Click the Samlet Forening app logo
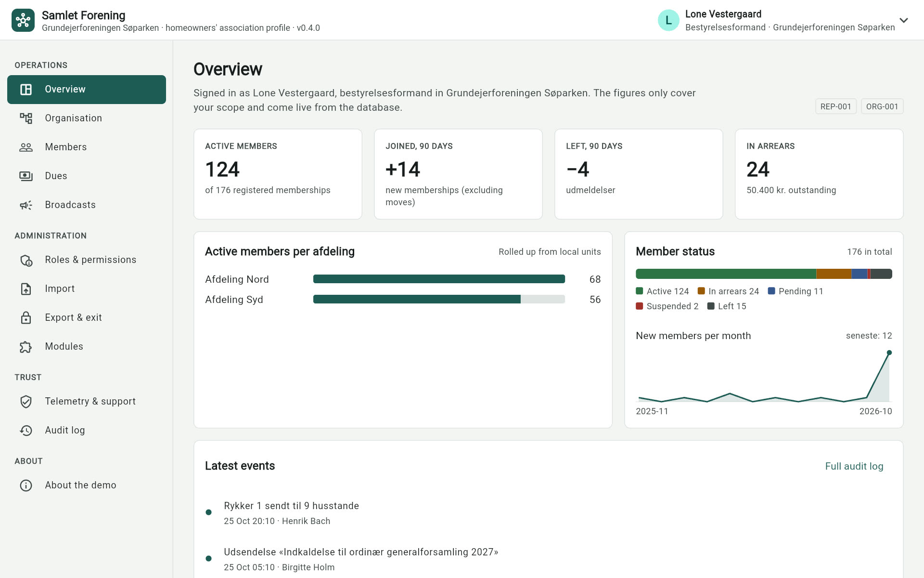The height and width of the screenshot is (578, 924). point(23,20)
